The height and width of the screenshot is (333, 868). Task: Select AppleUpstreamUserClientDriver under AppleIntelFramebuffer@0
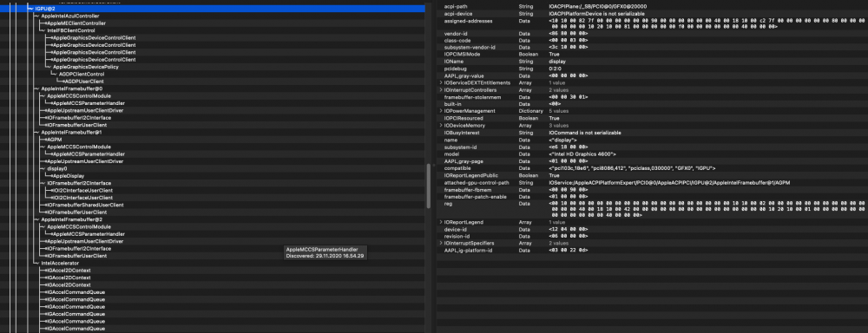85,111
